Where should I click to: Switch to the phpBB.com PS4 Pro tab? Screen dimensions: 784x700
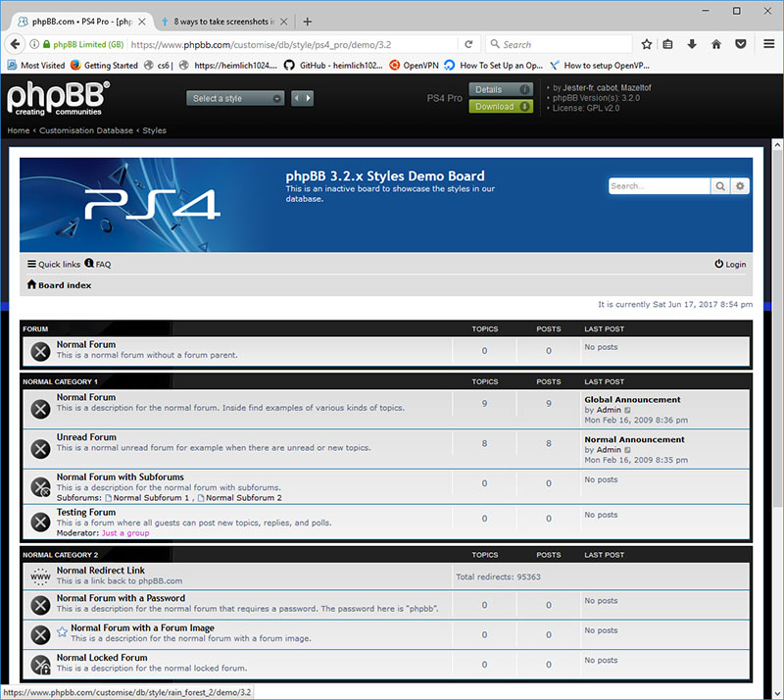tap(81, 22)
